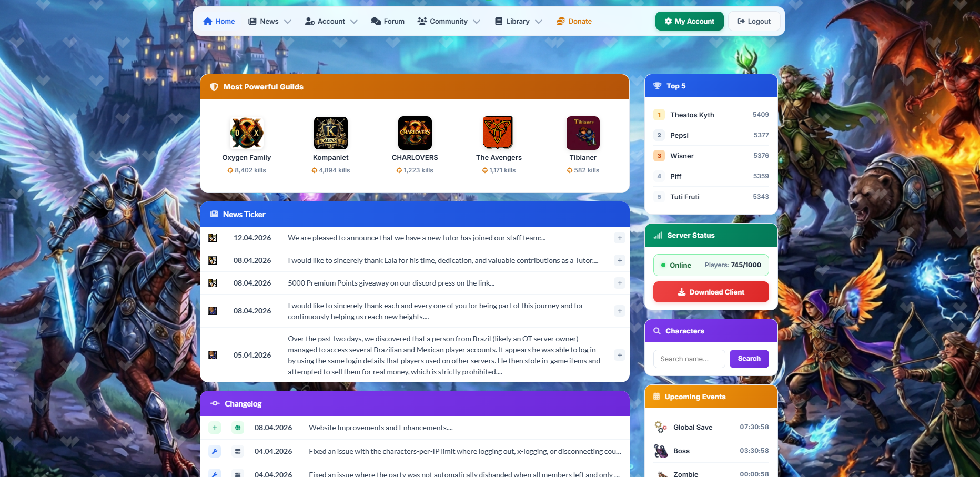Open the Library dropdown menu

(x=518, y=22)
